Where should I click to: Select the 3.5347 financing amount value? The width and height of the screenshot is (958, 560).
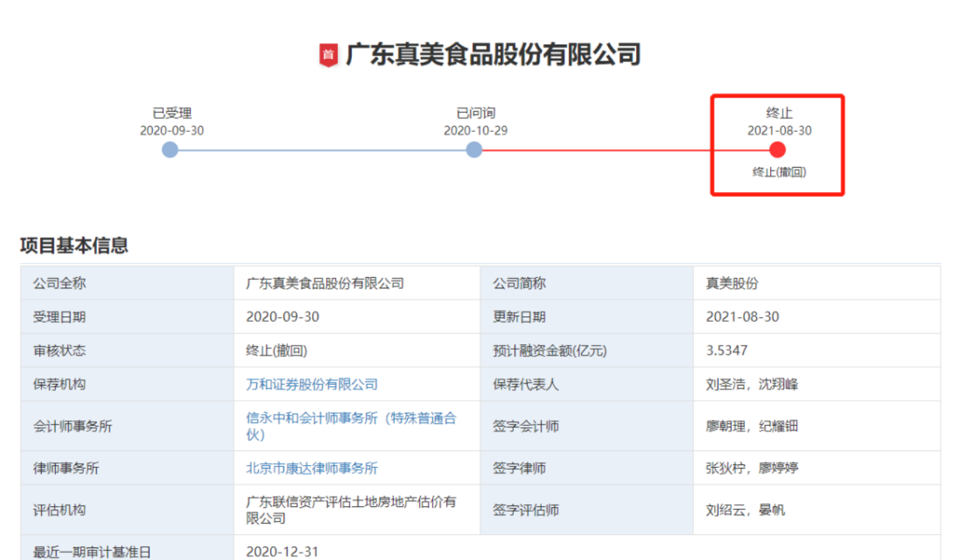[x=726, y=351]
